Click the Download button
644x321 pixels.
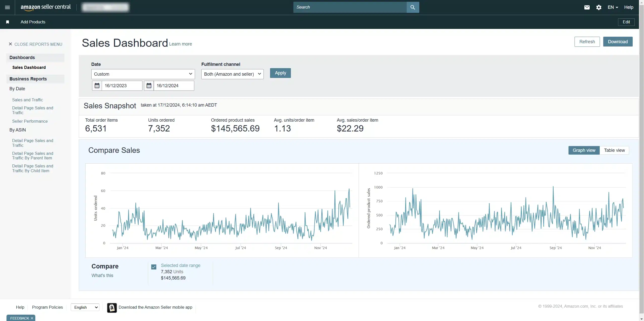pos(618,42)
